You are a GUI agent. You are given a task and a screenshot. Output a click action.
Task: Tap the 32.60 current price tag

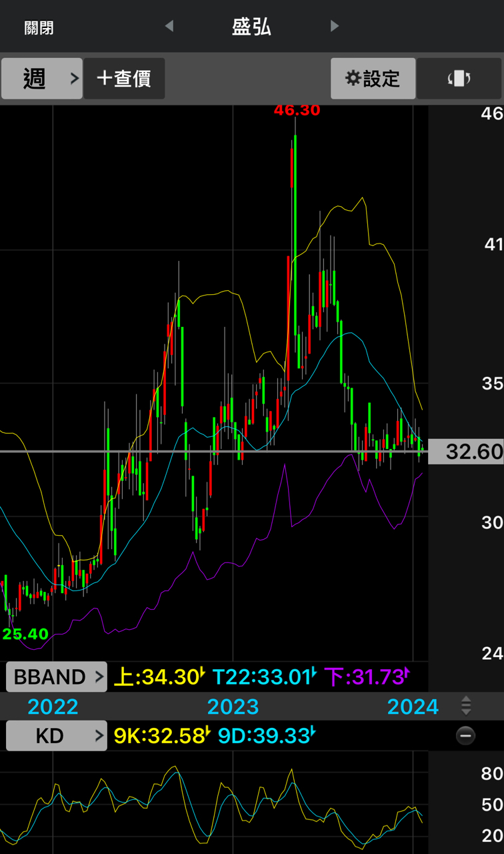[x=465, y=452]
